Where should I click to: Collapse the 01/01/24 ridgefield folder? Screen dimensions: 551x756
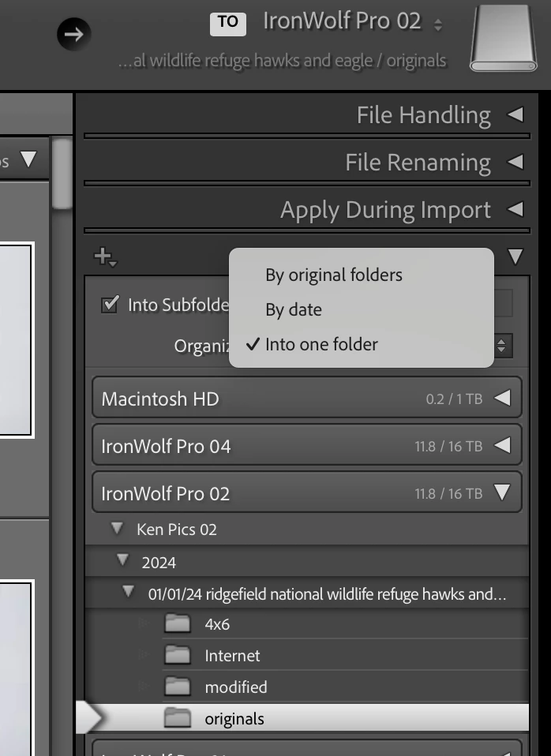pos(128,592)
